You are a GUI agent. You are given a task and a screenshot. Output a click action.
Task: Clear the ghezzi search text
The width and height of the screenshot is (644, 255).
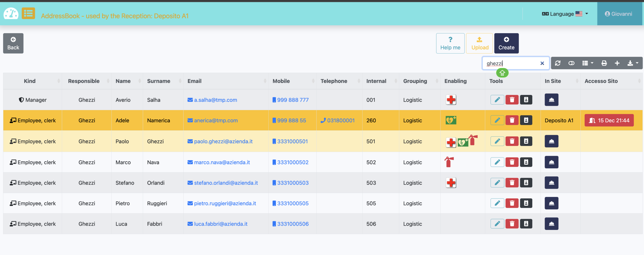[542, 63]
